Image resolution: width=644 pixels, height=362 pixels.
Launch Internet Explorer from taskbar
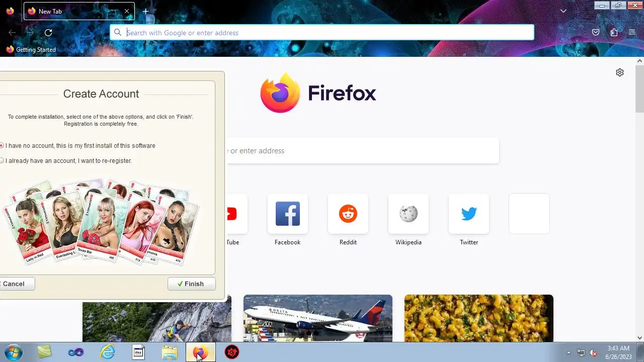tap(107, 352)
